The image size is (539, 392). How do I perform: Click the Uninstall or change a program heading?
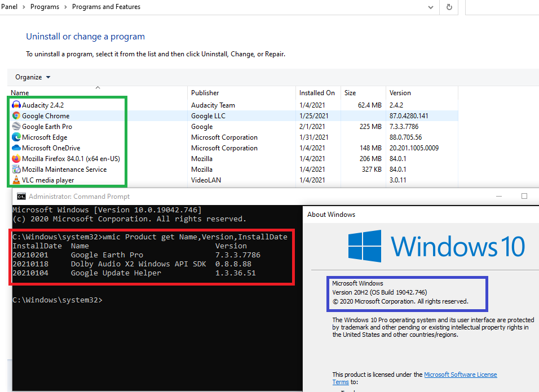[85, 37]
